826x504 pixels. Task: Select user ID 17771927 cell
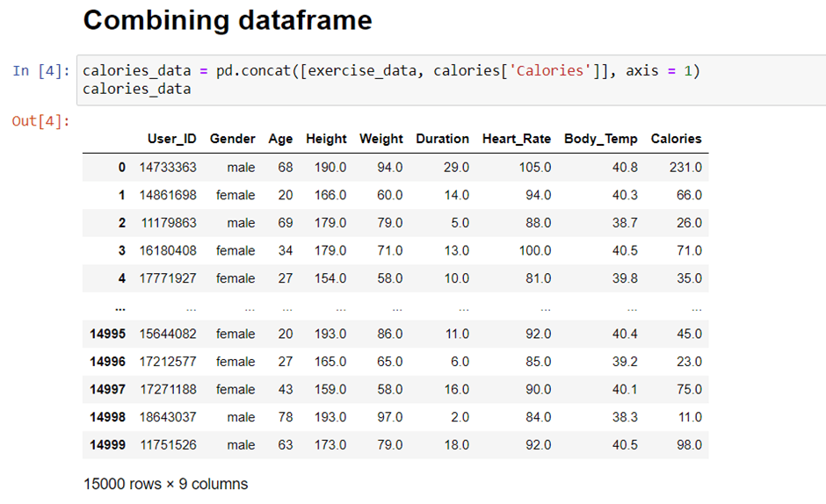(x=168, y=278)
